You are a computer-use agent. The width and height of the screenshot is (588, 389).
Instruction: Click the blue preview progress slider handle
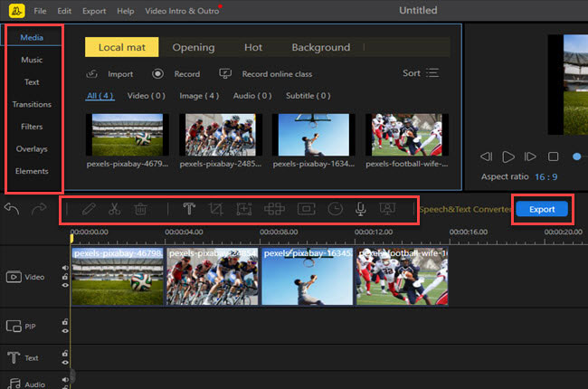click(x=577, y=157)
